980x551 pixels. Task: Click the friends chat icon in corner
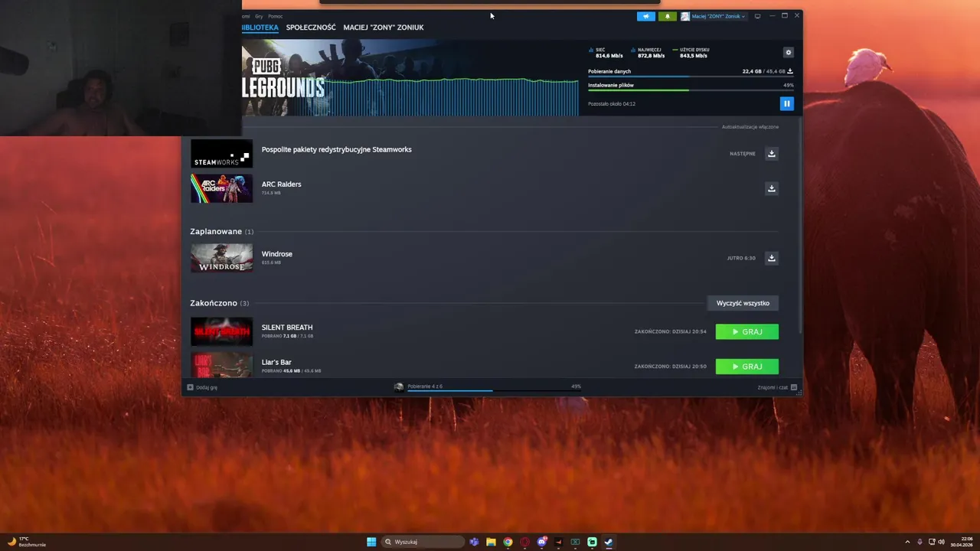click(x=794, y=387)
